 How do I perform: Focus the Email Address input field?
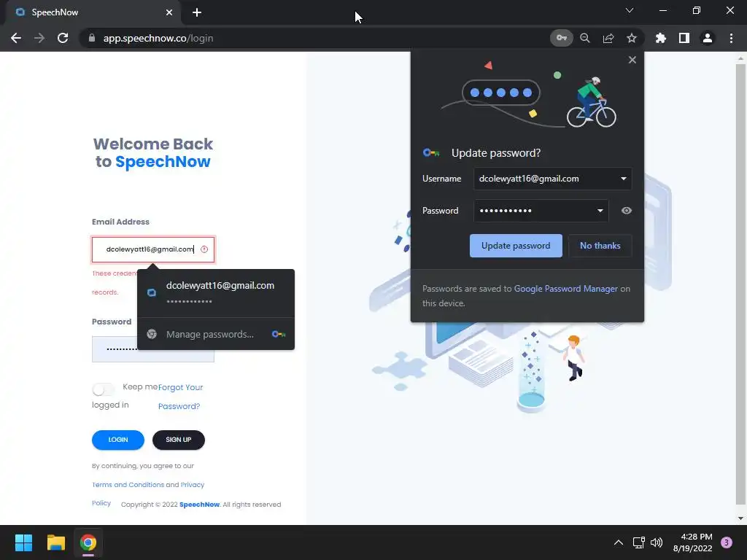pos(153,249)
